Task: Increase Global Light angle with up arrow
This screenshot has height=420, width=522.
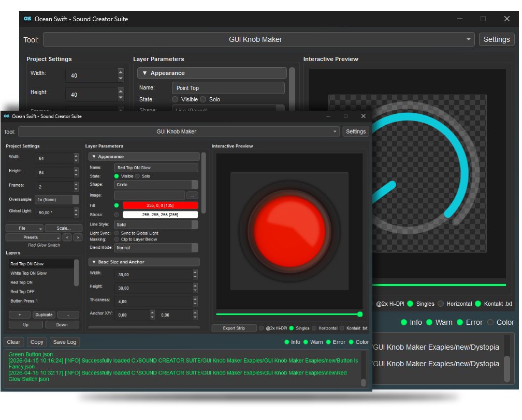Action: (x=76, y=209)
